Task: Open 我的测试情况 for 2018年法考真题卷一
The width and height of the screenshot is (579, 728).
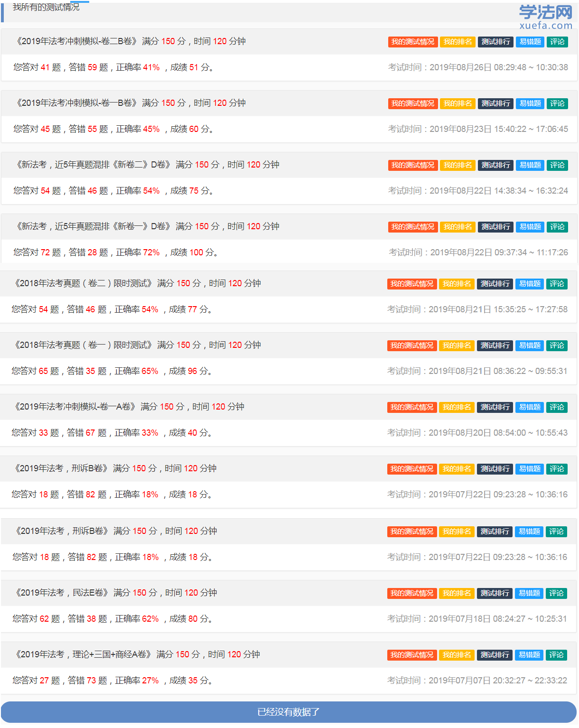Action: (x=412, y=345)
